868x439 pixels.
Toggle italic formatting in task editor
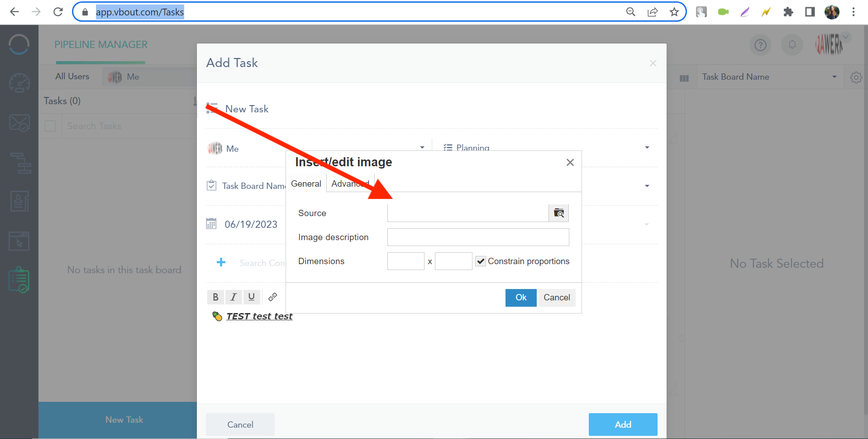234,297
